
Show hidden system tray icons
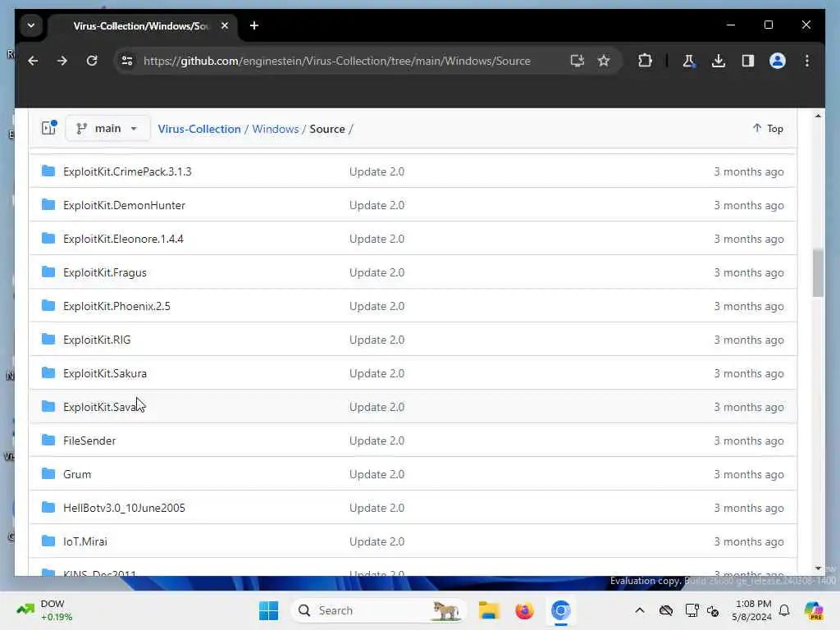coord(640,610)
